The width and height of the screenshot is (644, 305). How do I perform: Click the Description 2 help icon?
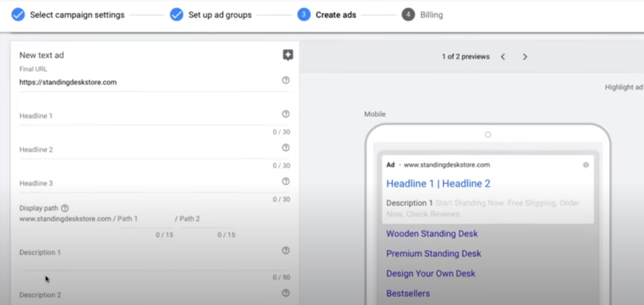point(286,293)
